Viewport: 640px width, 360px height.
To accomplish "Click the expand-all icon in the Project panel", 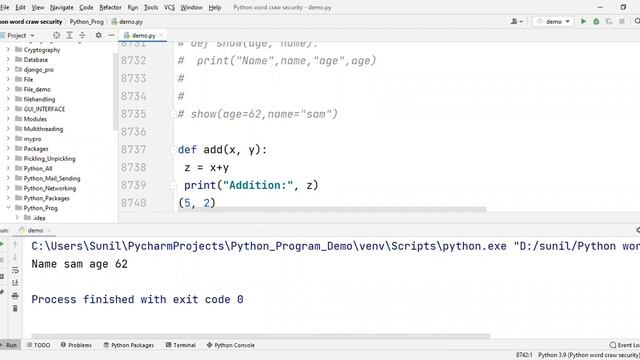I will [69, 36].
